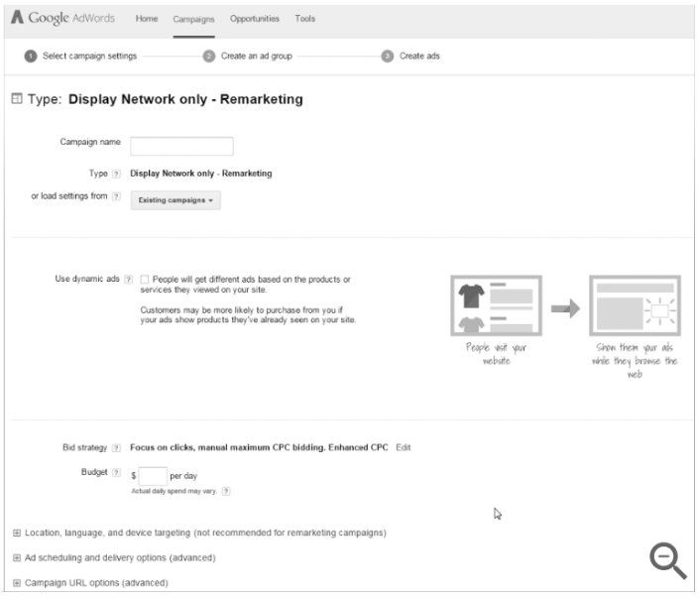This screenshot has height=599, width=700.
Task: Click help icon after 'Actual daily spend may vary'
Action: [226, 491]
